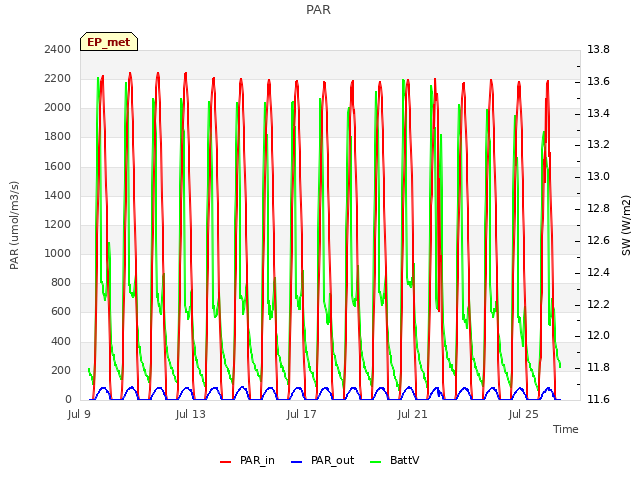
Task: Click the 1800 left axis tick label
Action: click(x=58, y=136)
